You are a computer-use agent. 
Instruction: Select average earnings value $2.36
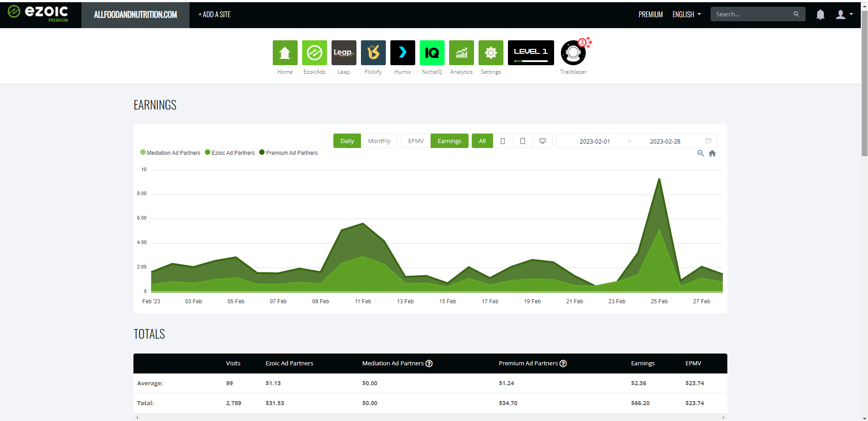coord(638,383)
